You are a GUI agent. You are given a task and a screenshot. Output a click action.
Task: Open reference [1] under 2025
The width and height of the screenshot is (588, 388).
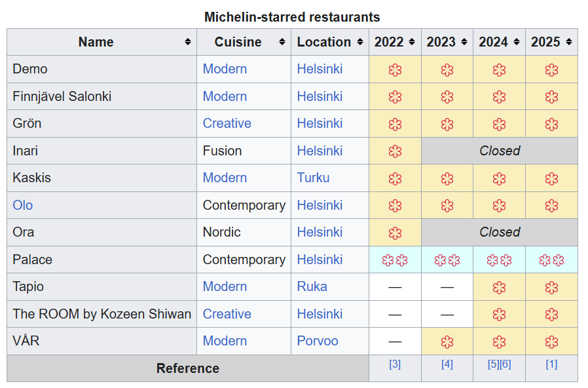coord(551,364)
